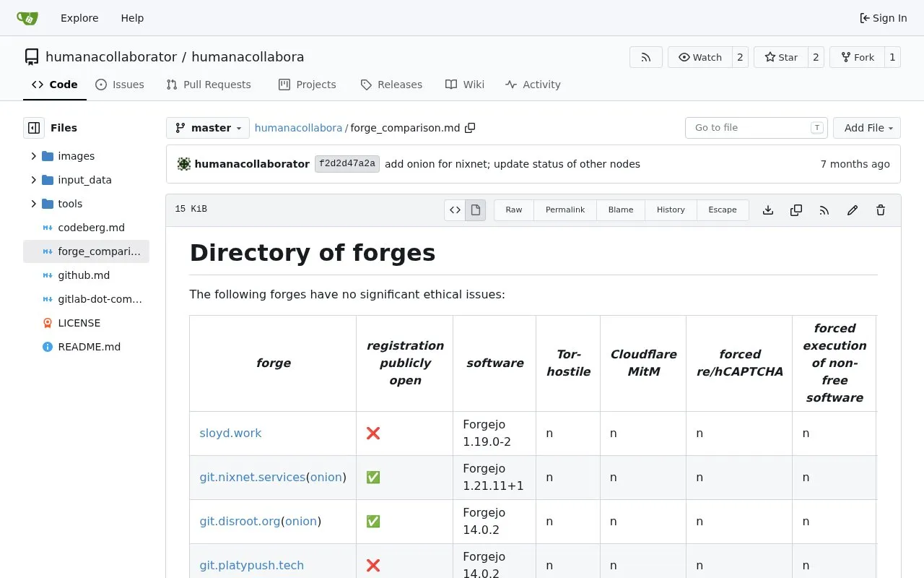This screenshot has height=578, width=924.
Task: Switch to source code view
Action: pos(455,210)
